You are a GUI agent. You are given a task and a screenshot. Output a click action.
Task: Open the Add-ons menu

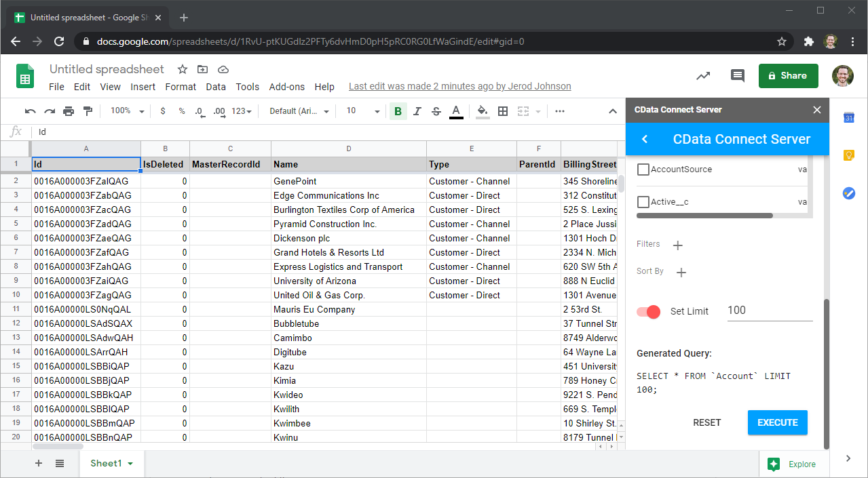coord(287,87)
